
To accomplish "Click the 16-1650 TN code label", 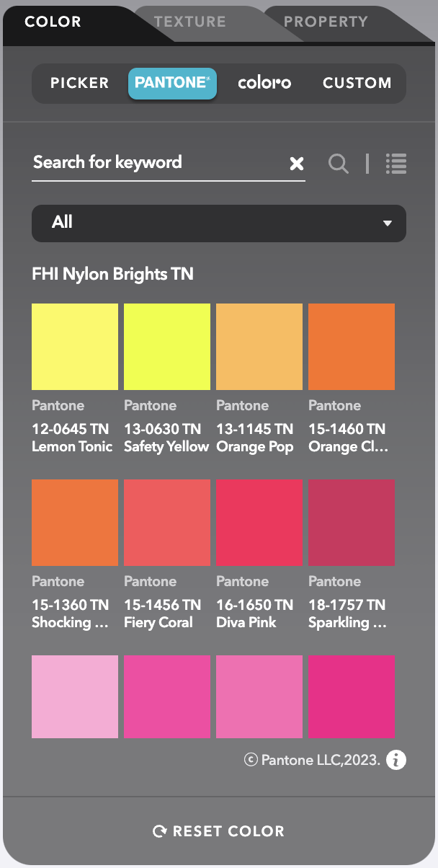I will (255, 605).
